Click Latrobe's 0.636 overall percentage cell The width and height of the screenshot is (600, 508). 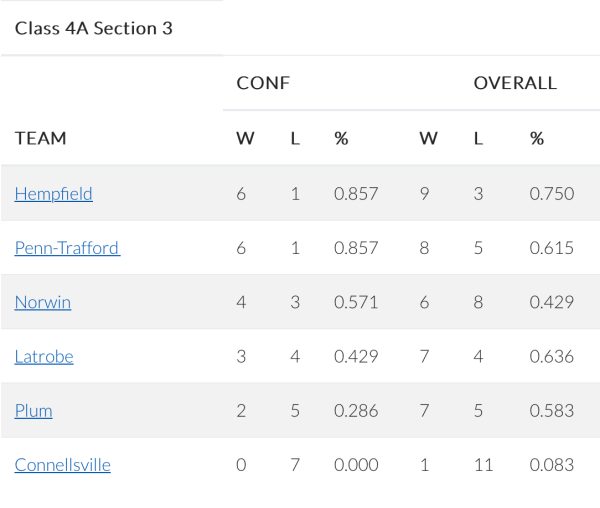click(x=552, y=356)
